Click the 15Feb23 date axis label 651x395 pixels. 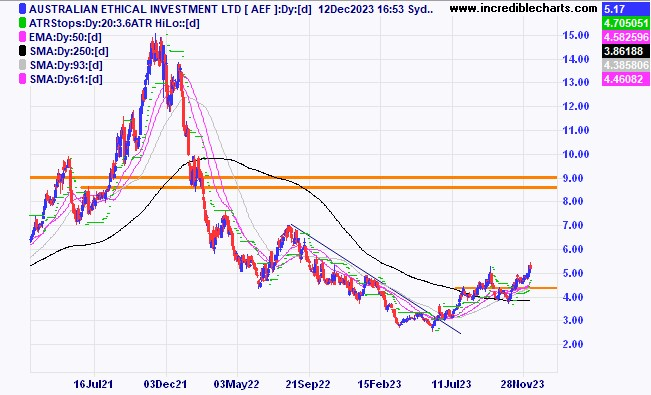(379, 384)
